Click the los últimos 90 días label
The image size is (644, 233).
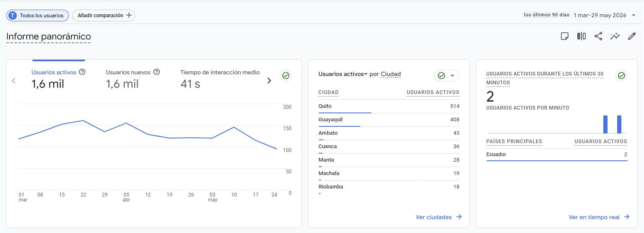point(547,15)
